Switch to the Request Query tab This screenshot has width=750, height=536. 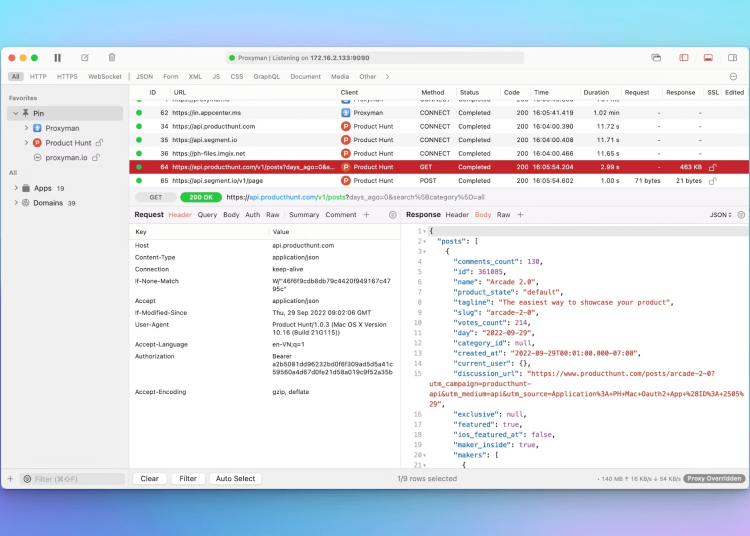click(x=207, y=215)
